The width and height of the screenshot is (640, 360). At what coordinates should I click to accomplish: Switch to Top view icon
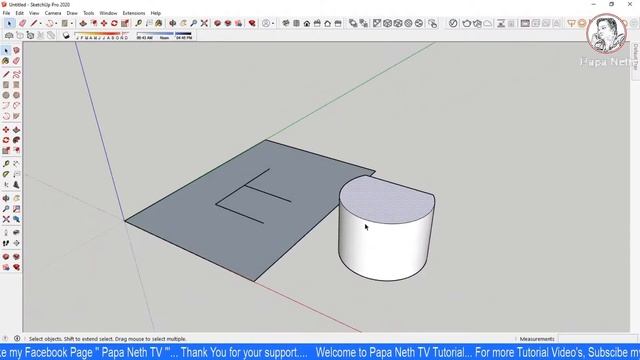[296, 23]
